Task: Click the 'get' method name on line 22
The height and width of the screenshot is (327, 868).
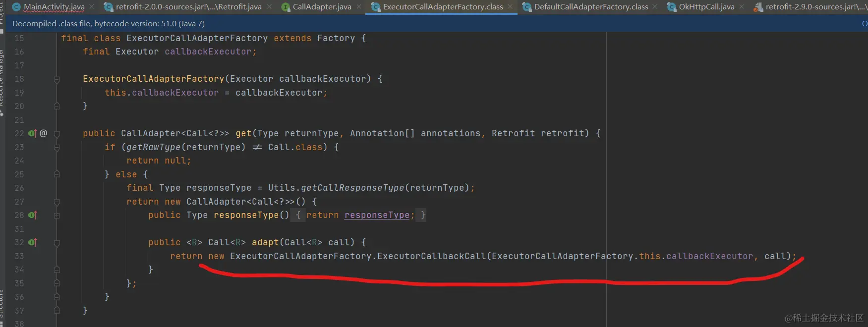Action: tap(243, 133)
